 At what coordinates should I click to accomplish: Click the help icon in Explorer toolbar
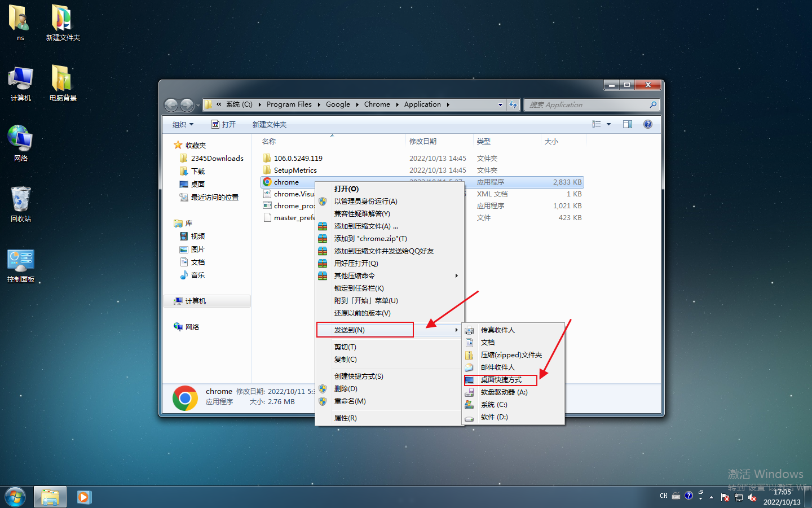647,124
